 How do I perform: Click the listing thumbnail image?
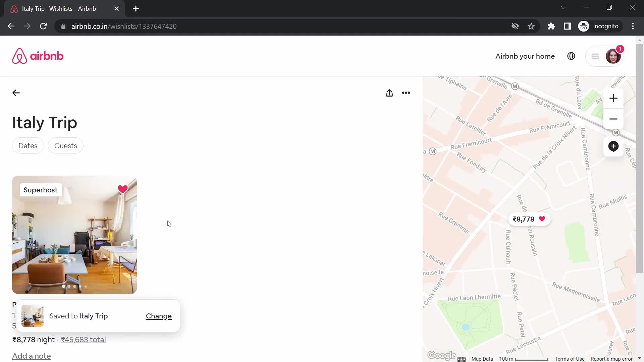click(x=74, y=235)
